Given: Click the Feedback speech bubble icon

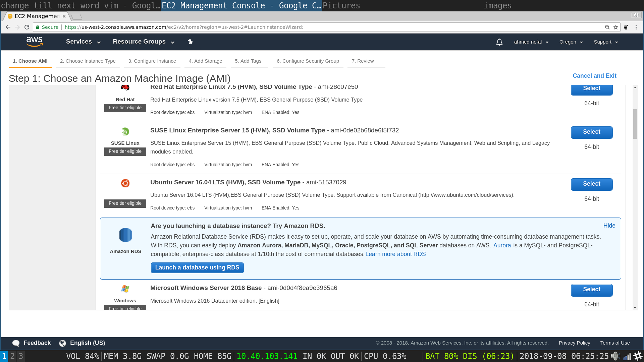Looking at the screenshot, I should (x=16, y=343).
